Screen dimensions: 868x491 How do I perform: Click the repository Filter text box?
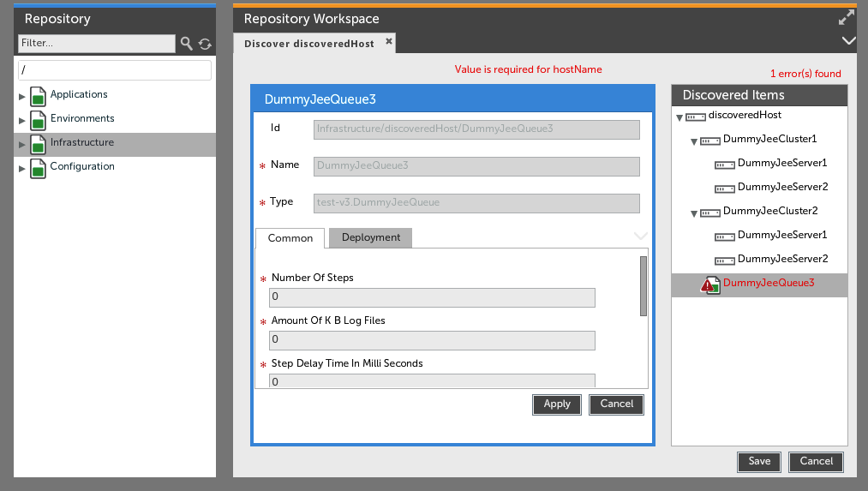pos(96,43)
